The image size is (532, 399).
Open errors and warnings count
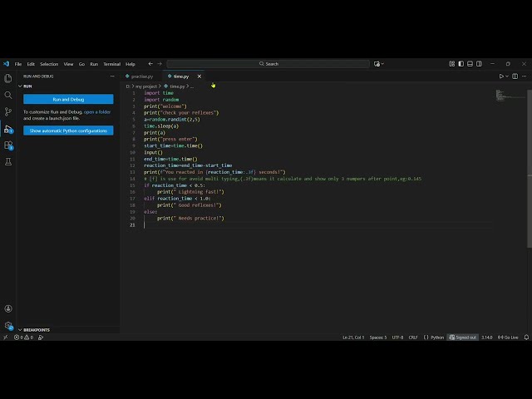[23, 337]
